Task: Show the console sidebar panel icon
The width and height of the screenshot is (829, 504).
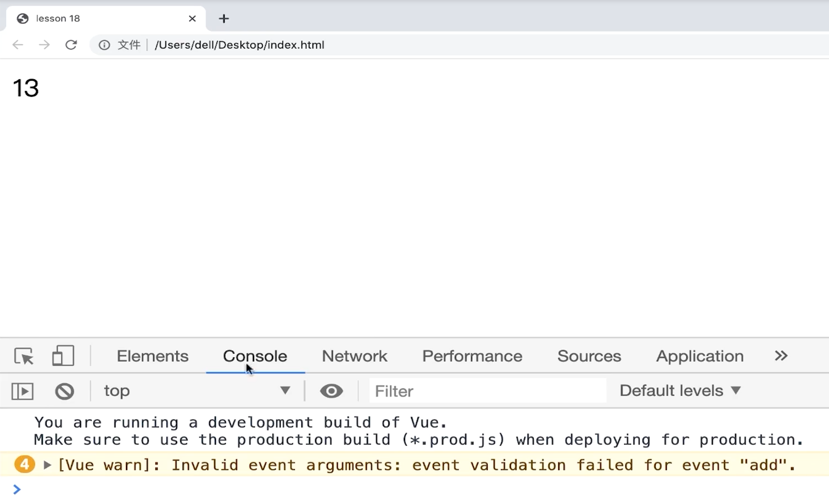Action: [x=22, y=391]
